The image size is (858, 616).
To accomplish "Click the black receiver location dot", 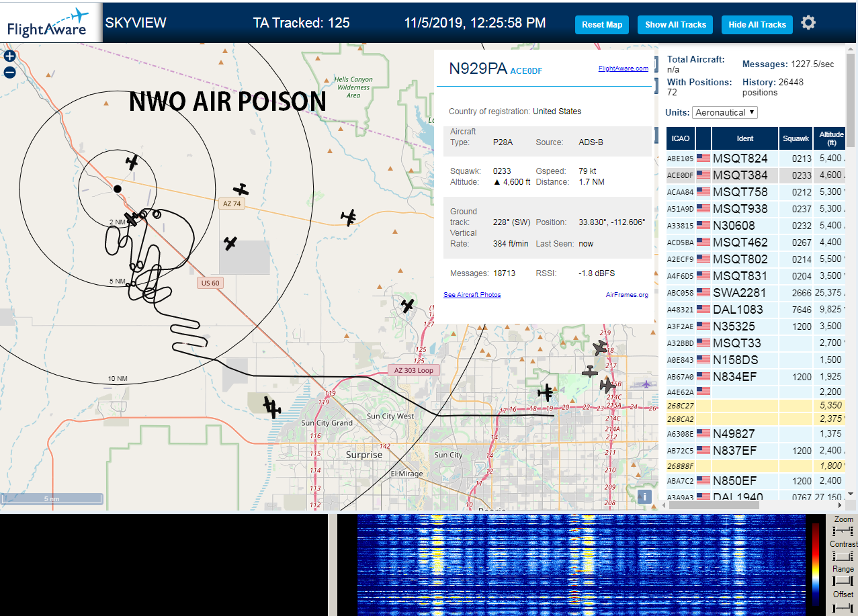I will coord(117,189).
